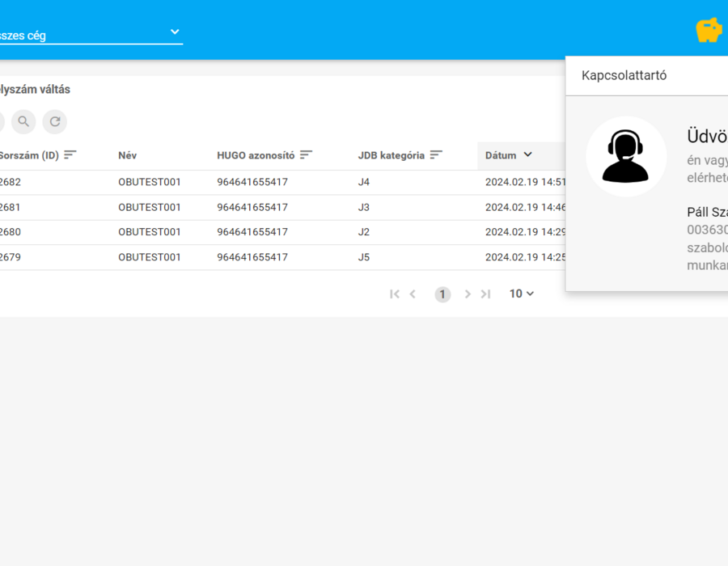728x566 pixels.
Task: Click date 2024.02.19 14:51 cell
Action: coord(526,182)
